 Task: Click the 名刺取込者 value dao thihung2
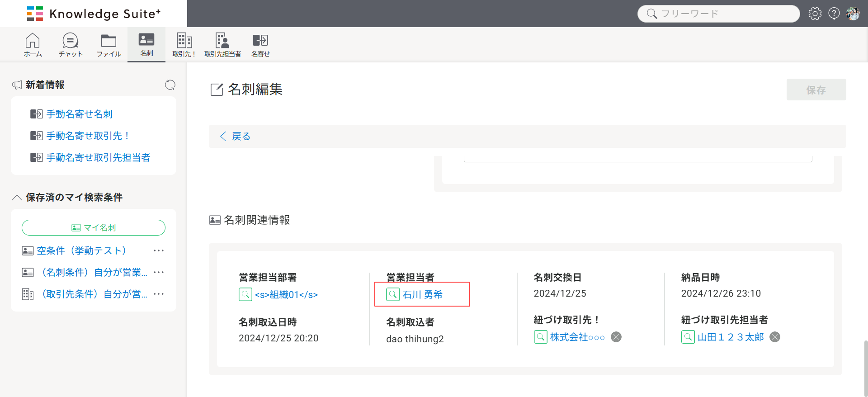pyautogui.click(x=415, y=339)
